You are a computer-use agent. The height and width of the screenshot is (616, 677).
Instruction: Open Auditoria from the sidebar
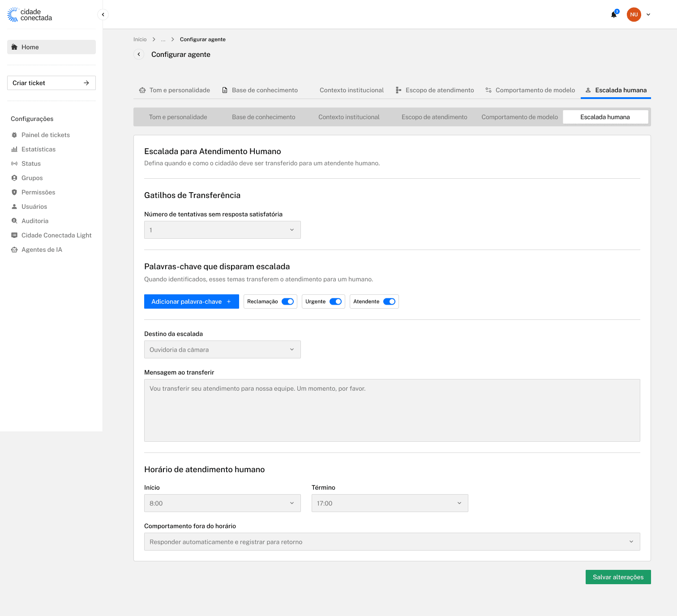(x=35, y=221)
